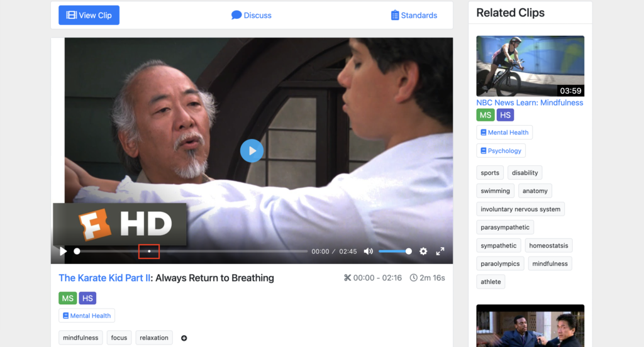This screenshot has width=644, height=347.
Task: Select the swimming tag
Action: pyautogui.click(x=496, y=191)
